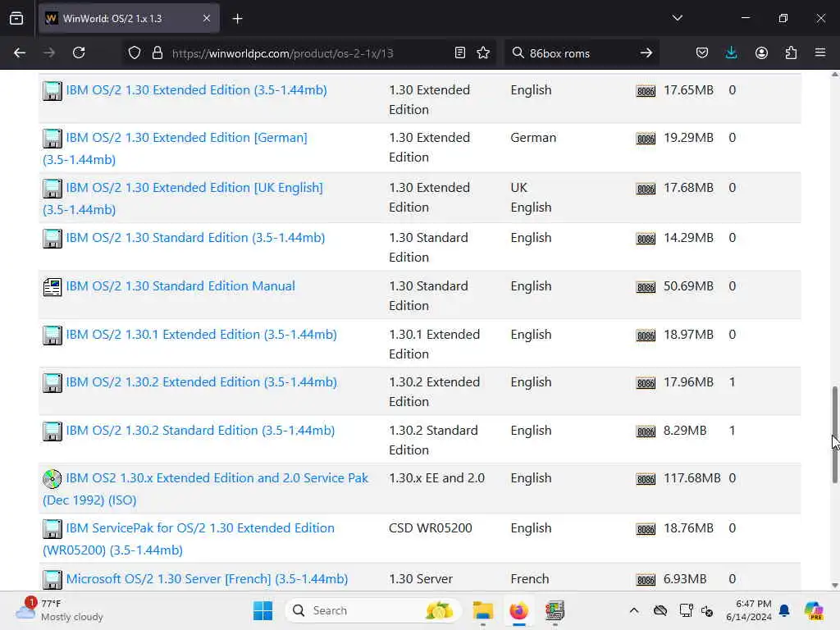List all tabs dropdown arrow
Viewport: 840px width, 630px height.
[x=677, y=18]
